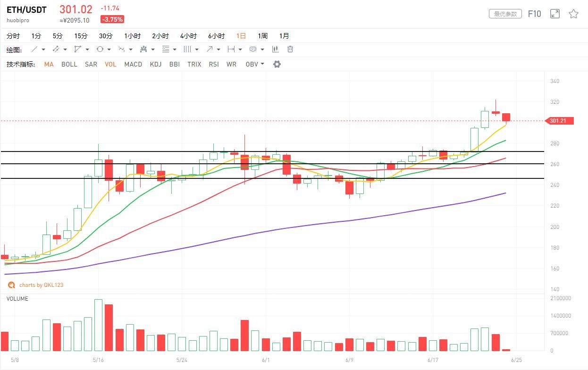The width and height of the screenshot is (588, 370).
Task: Click the ETH/USDT pair title
Action: [26, 9]
